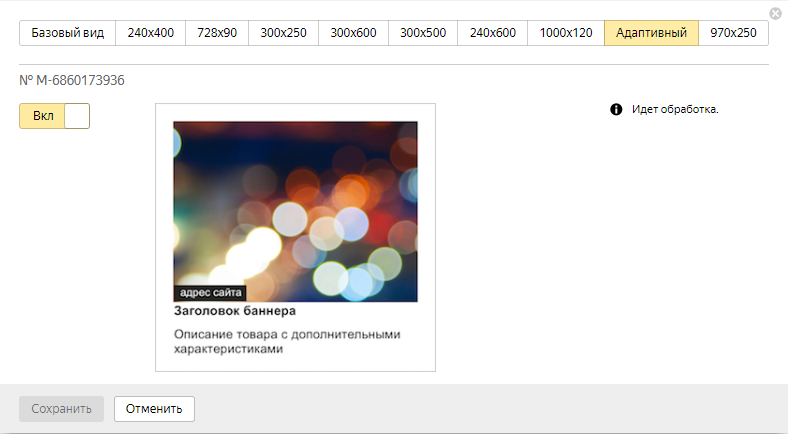Open the 728x90 banner size tab

217,33
